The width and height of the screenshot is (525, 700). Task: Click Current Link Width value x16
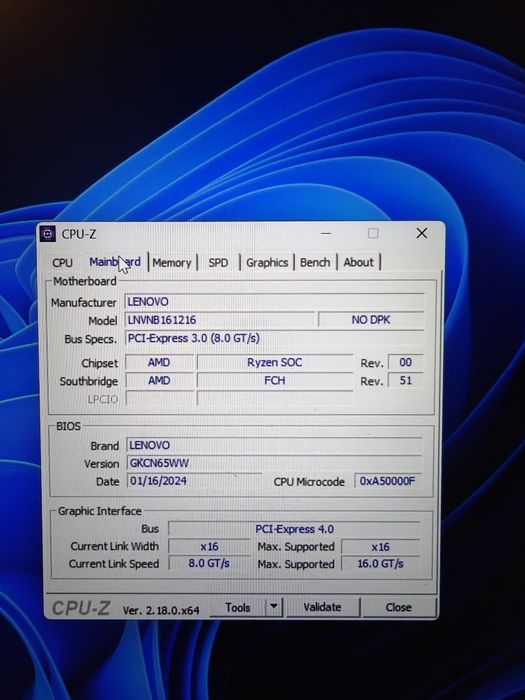pos(209,547)
